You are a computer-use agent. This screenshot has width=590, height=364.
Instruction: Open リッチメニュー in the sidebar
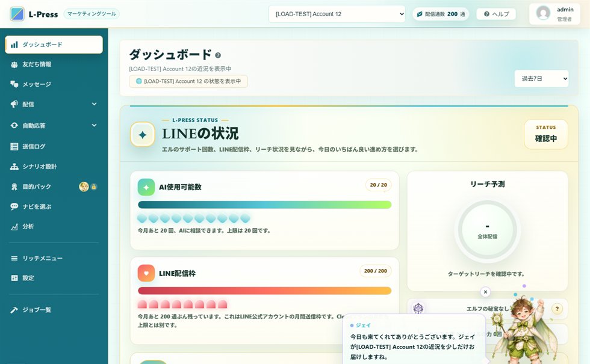coord(54,258)
